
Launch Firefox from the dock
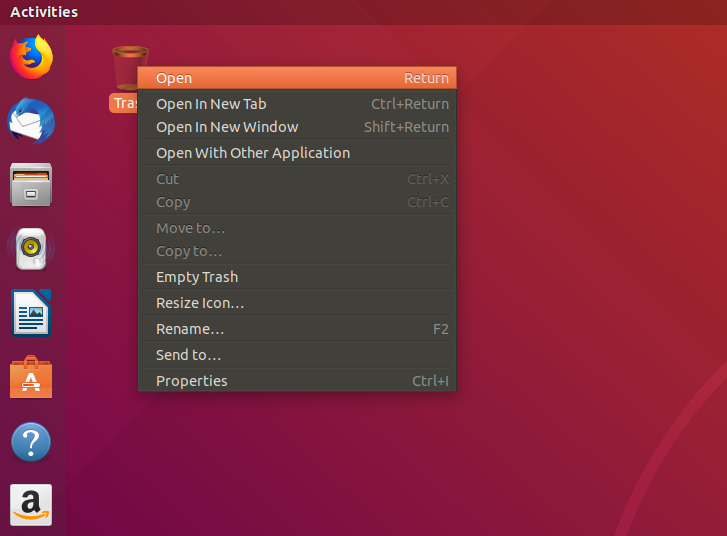pos(31,57)
